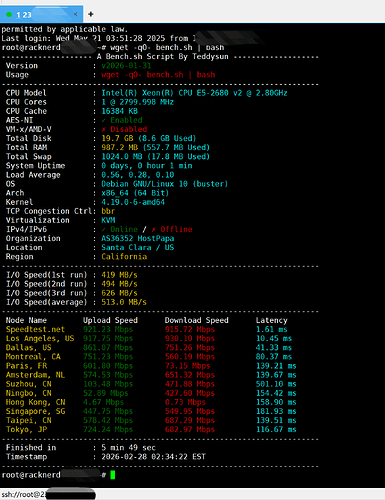Close the '1 23' session tab

[x=76, y=14]
